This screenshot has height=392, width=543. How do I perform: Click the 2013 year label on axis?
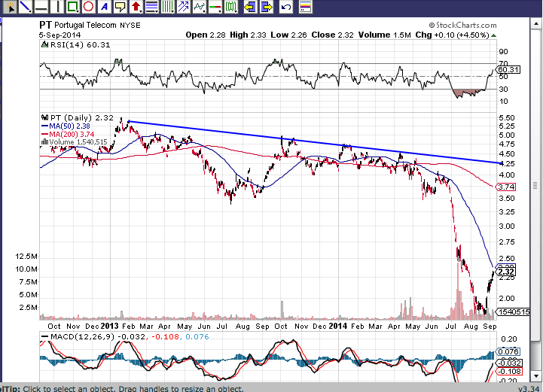tap(109, 326)
